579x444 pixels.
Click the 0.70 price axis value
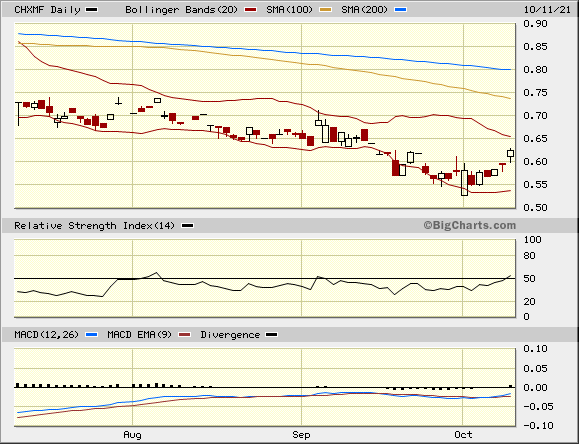(535, 116)
